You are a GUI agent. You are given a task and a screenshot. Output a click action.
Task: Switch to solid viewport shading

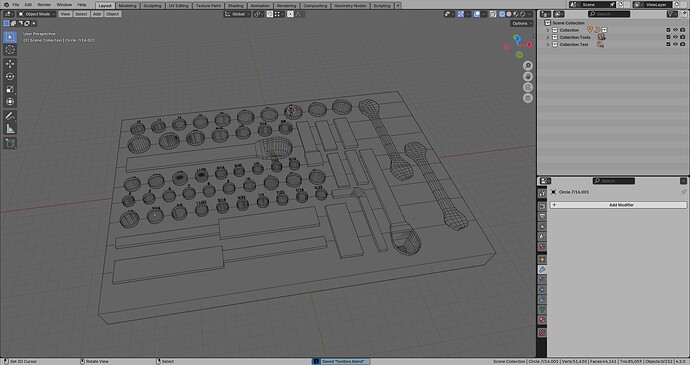point(509,14)
